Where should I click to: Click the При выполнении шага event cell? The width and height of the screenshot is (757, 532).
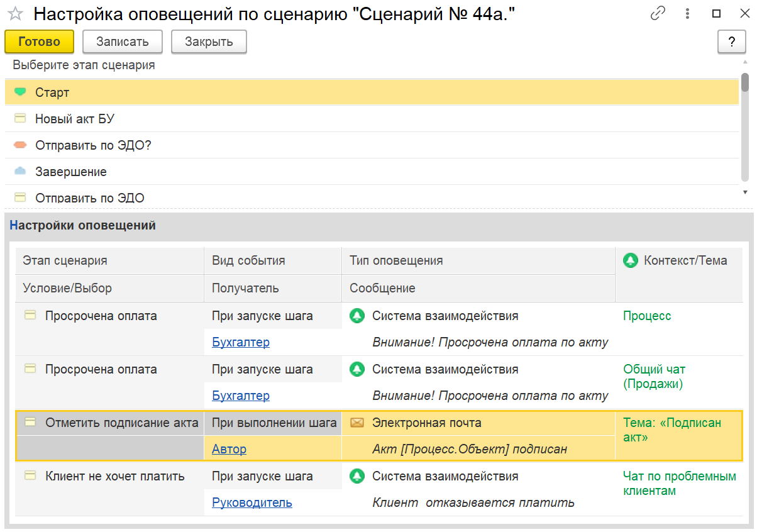click(273, 423)
